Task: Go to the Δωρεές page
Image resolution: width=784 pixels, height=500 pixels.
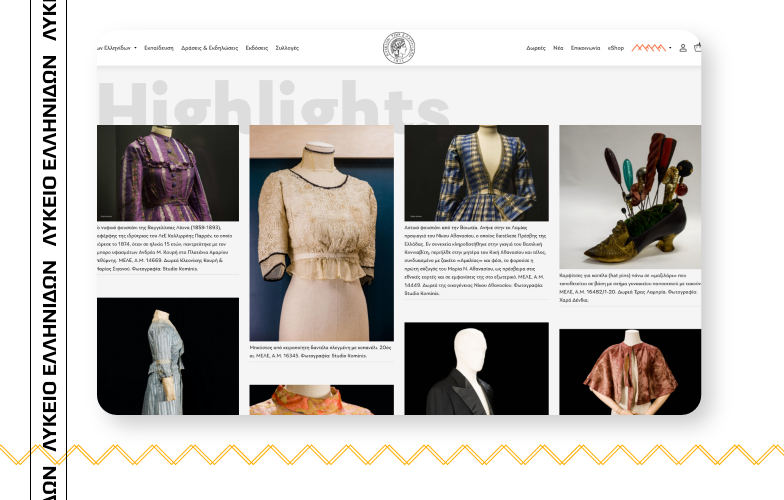Action: pyautogui.click(x=536, y=48)
